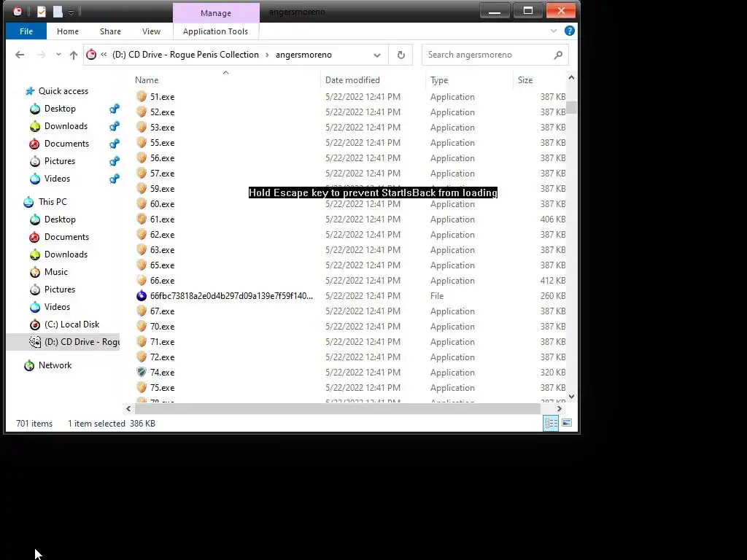Open Videos under Quick access
Image resolution: width=747 pixels, height=560 pixels.
(x=57, y=179)
